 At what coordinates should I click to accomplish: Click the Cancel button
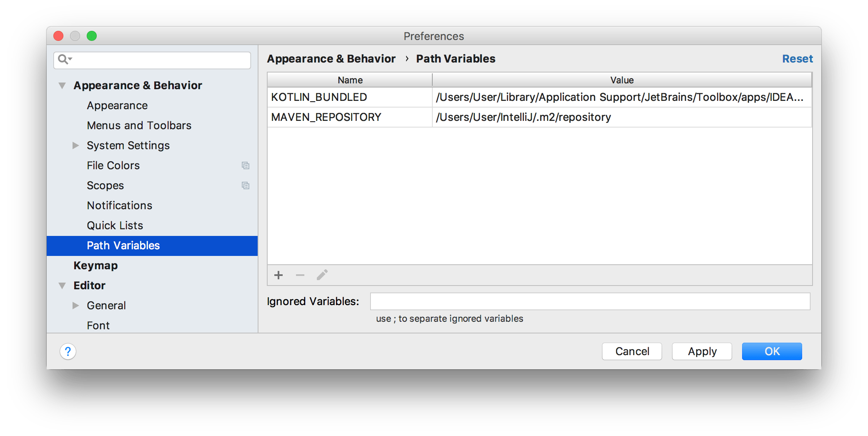pyautogui.click(x=632, y=351)
